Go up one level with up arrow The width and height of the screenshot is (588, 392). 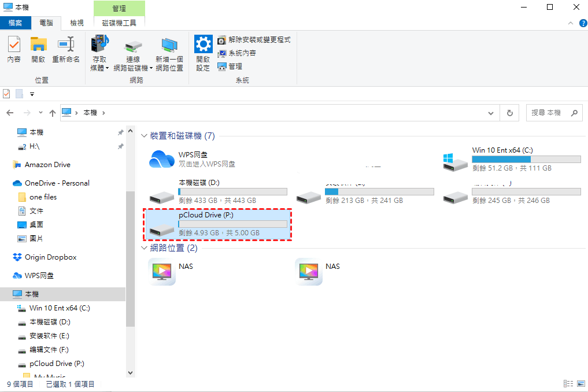[x=53, y=113]
